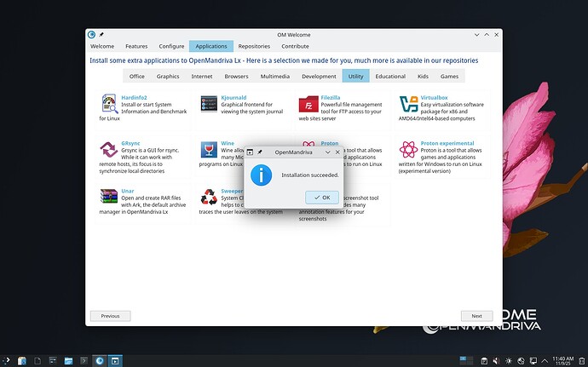588x367 pixels.
Task: Open the Repositories tab
Action: coord(254,46)
